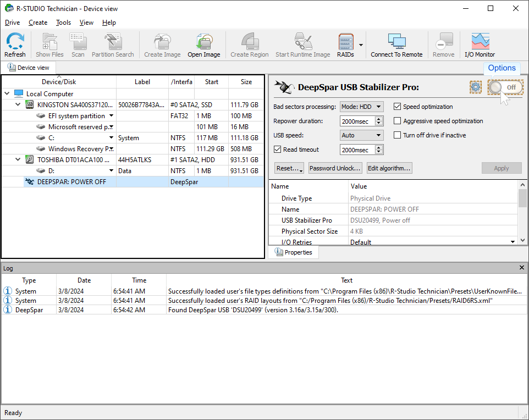Toggle the DeepSpar power switch on

pyautogui.click(x=505, y=87)
